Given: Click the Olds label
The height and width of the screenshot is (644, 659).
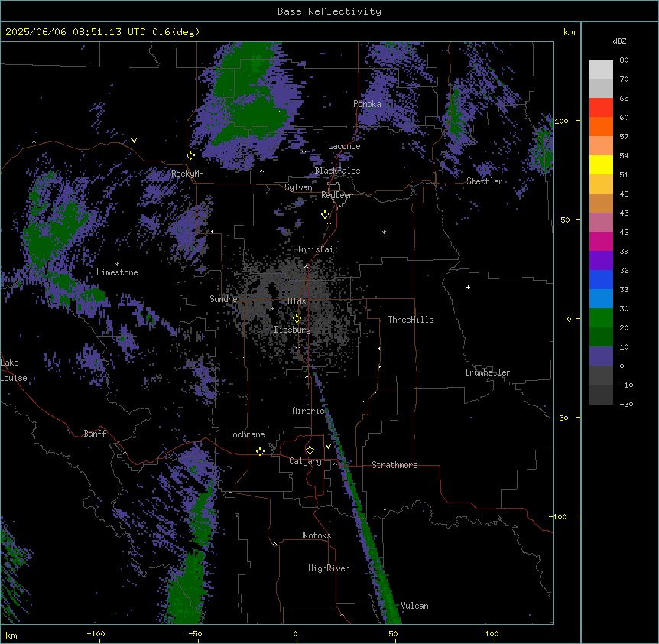Looking at the screenshot, I should 297,301.
